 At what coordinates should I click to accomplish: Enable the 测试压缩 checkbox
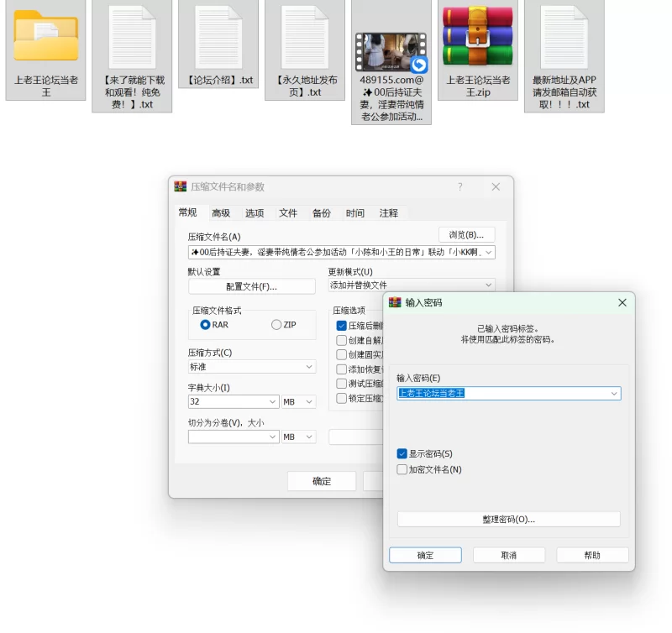coord(342,384)
